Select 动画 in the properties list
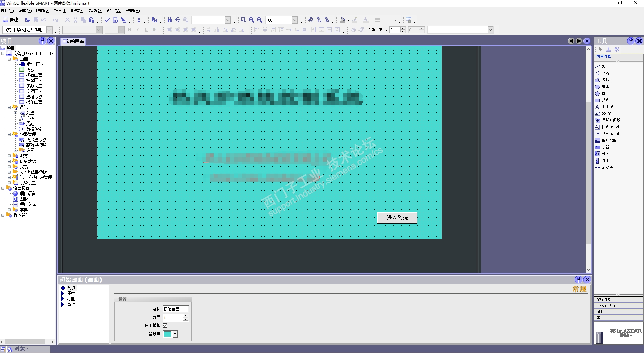Viewport: 644px width, 353px height. coord(71,299)
